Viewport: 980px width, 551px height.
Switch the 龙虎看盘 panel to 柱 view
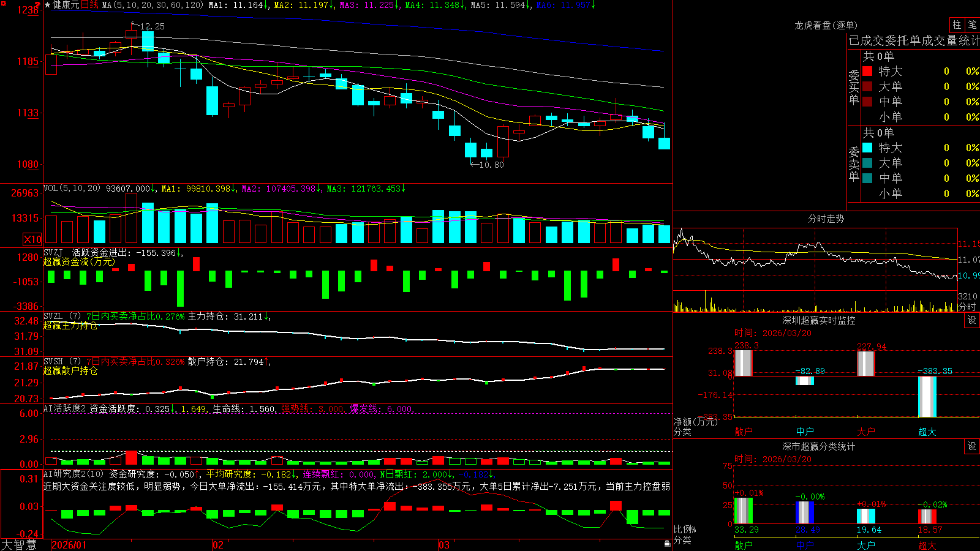pos(957,24)
